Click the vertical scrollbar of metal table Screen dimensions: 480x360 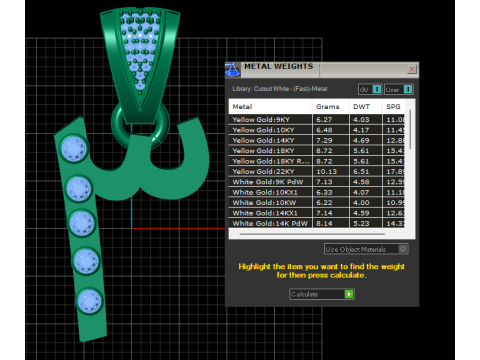click(x=410, y=129)
